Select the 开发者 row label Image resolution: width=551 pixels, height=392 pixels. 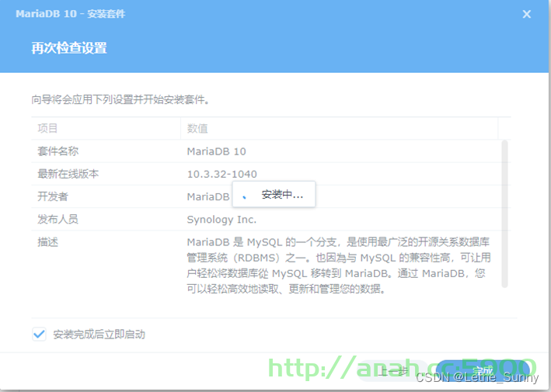(53, 196)
